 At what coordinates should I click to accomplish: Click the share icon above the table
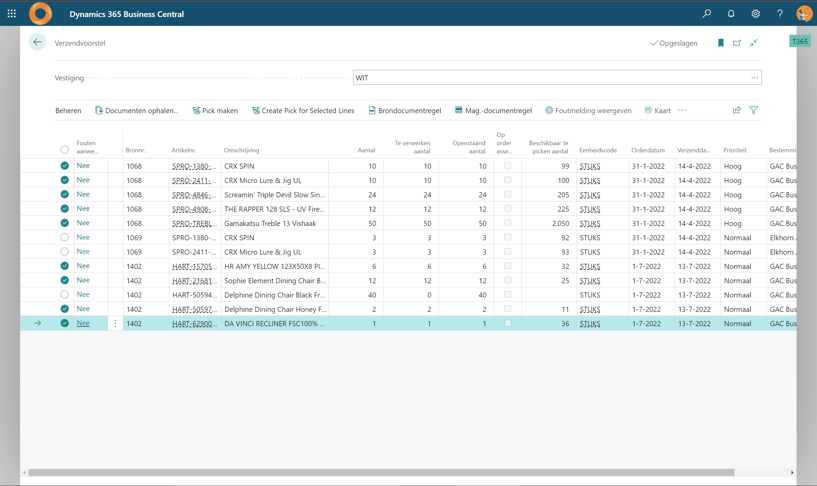(737, 110)
